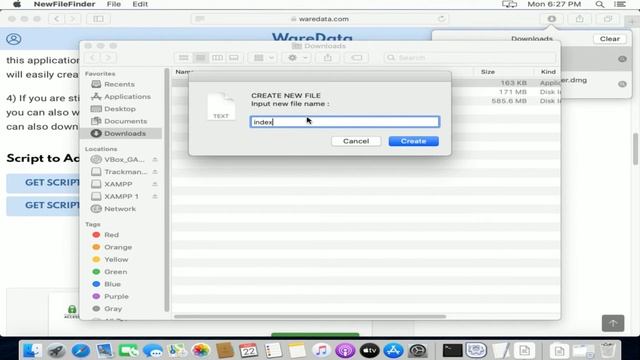
Task: Click Finder share toolbar button
Action: click(328, 58)
